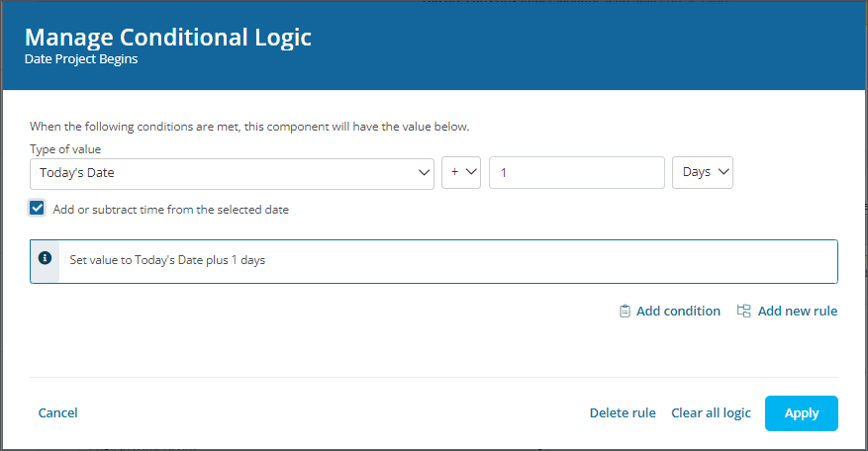868x451 pixels.
Task: Click the 'Add or subtract time from the selected date' label
Action: pyautogui.click(x=170, y=210)
